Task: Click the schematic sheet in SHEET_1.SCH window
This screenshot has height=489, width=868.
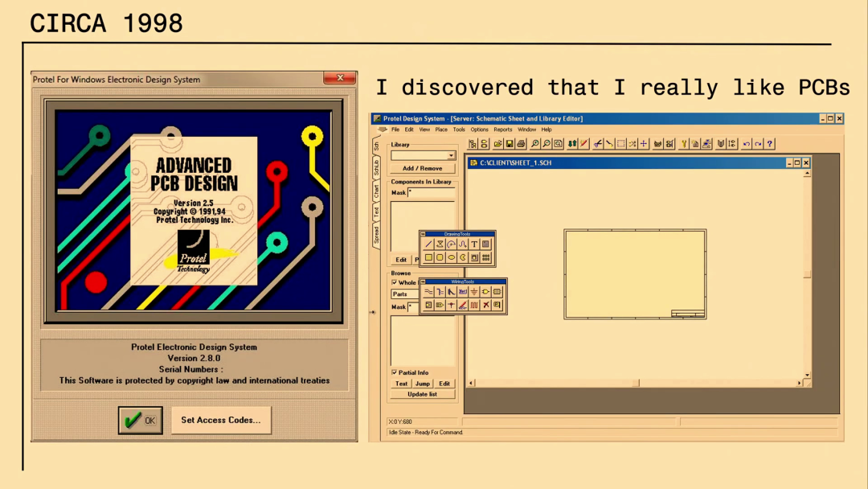Action: click(635, 274)
